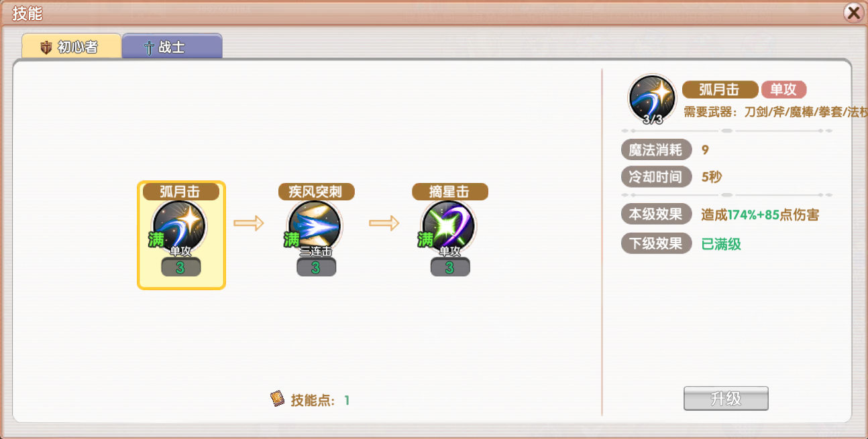Click the shield icon on 初心者 tab
Image resolution: width=868 pixels, height=439 pixels.
[x=46, y=48]
